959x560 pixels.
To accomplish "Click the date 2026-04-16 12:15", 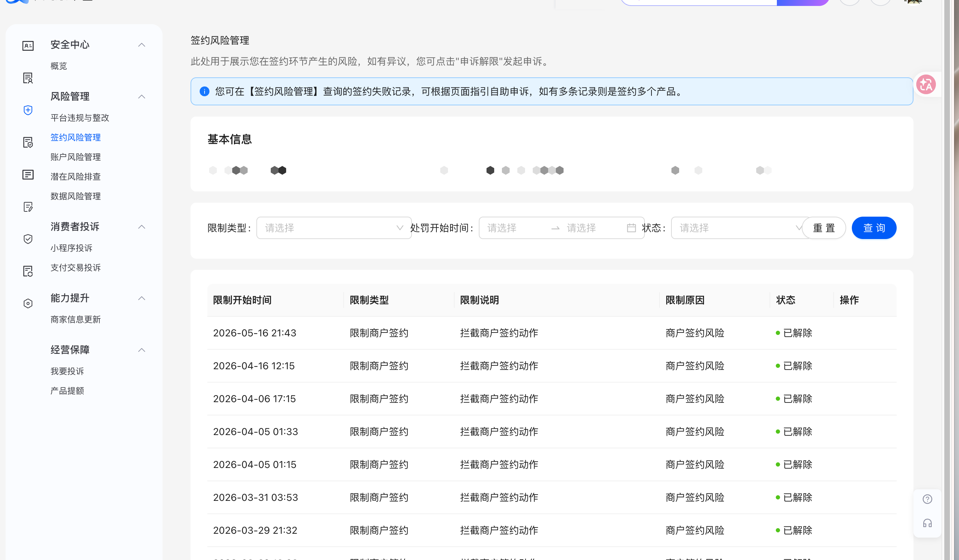I will click(254, 366).
